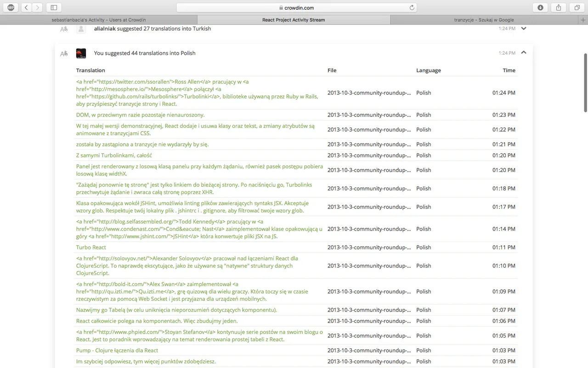Screen dimensions: 588x368
Task: Click the 01:18 PM time cell
Action: tap(504, 189)
